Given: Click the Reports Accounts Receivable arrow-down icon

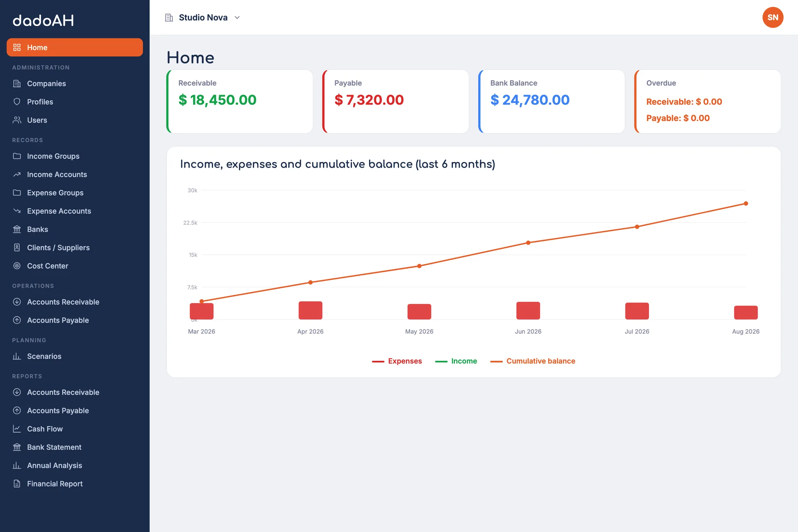Looking at the screenshot, I should [x=17, y=392].
